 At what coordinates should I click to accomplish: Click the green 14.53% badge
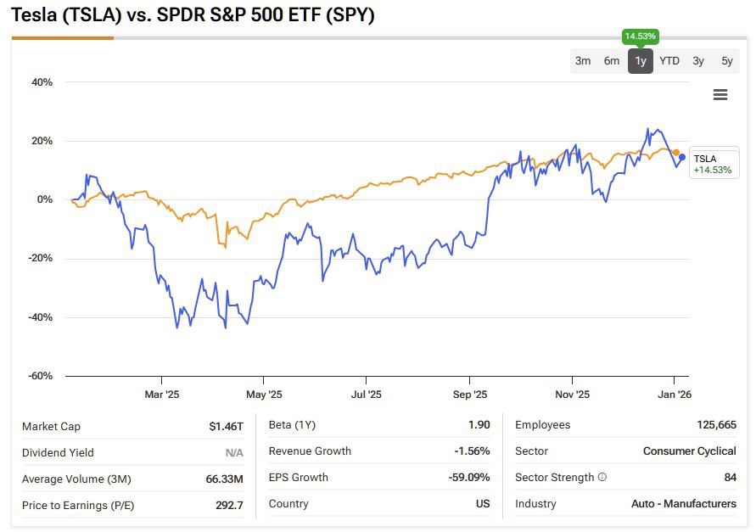pos(641,36)
